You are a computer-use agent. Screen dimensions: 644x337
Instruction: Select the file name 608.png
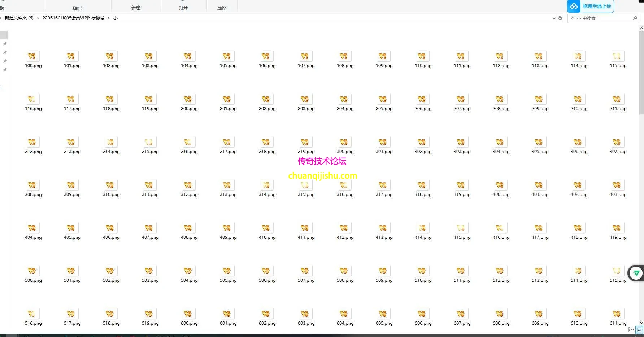(x=501, y=323)
